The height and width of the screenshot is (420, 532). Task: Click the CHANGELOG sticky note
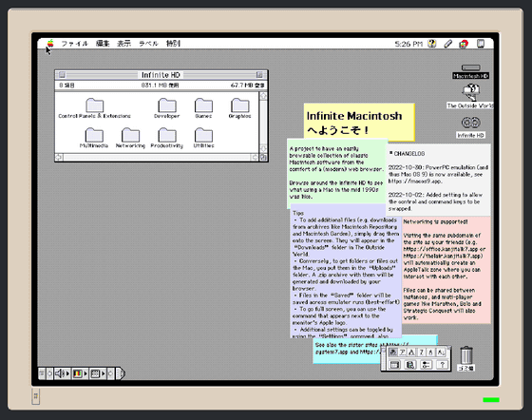[x=439, y=180]
